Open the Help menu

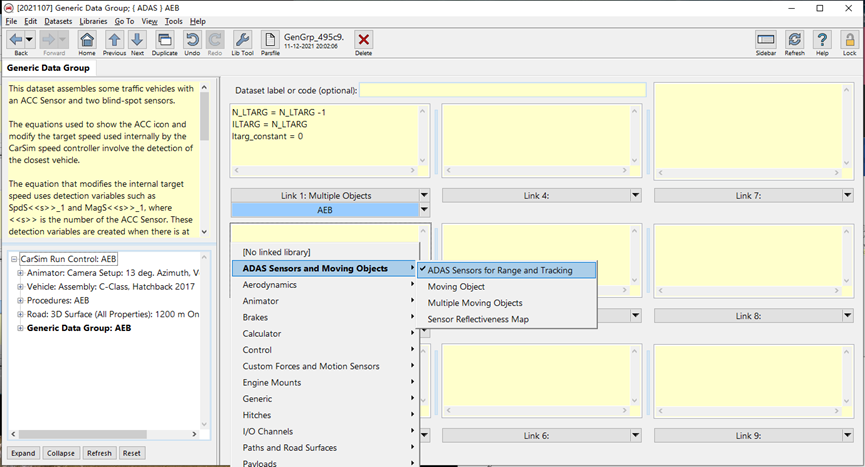(x=197, y=21)
